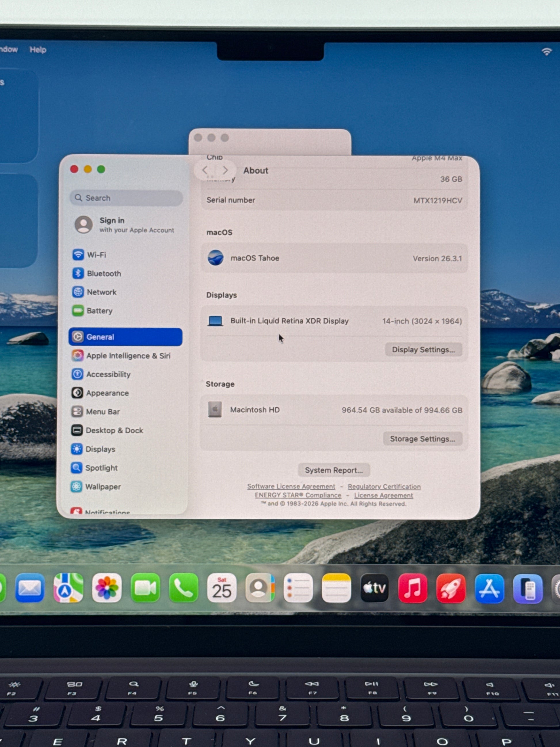Open Wi-Fi settings in sidebar

coord(96,255)
